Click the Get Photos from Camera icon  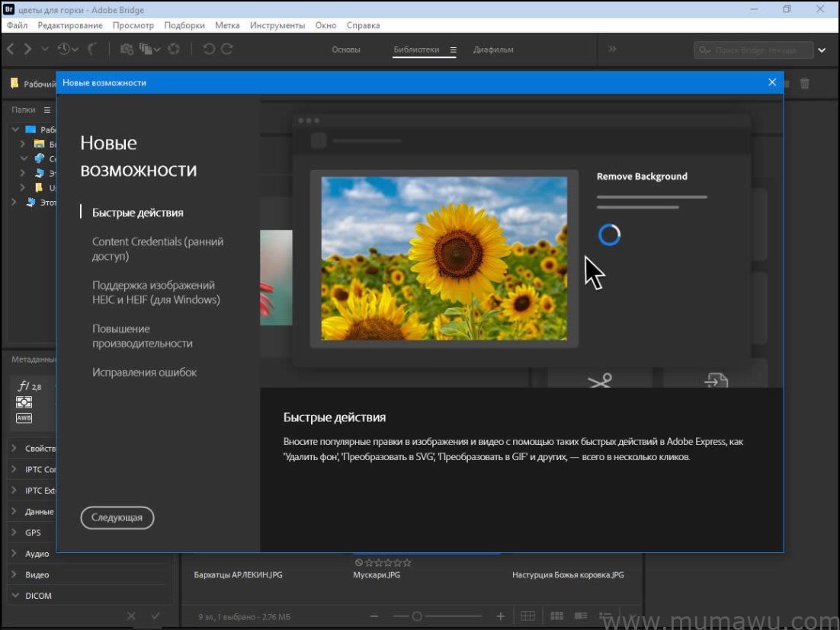(127, 49)
